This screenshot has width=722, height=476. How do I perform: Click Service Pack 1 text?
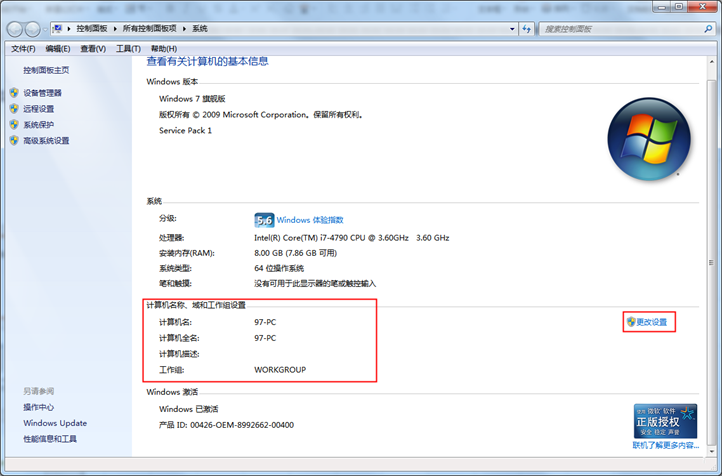pos(186,131)
